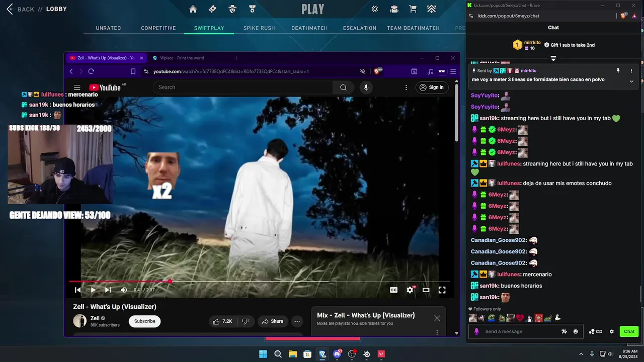Like the video with thumbs up 7.2K
The width and height of the screenshot is (644, 362).
click(222, 321)
